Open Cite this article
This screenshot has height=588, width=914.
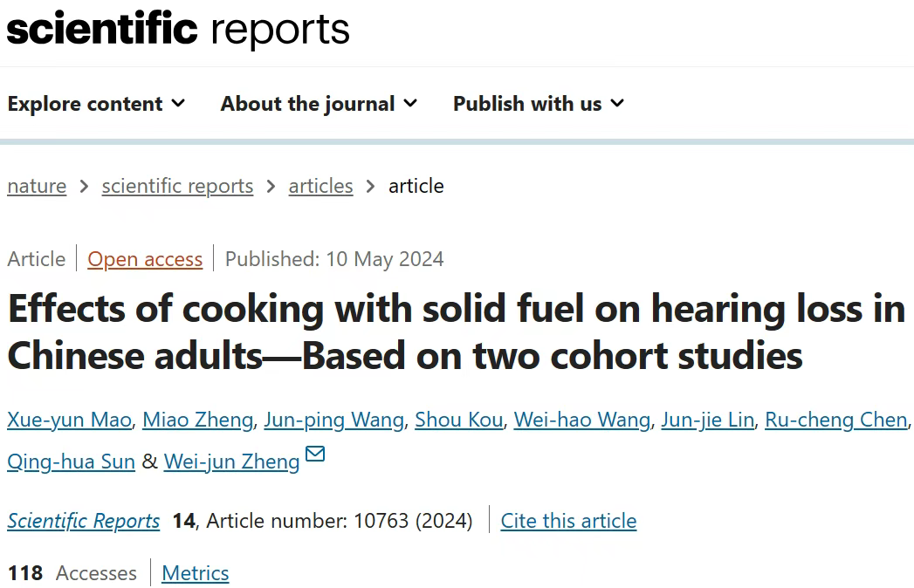pyautogui.click(x=568, y=521)
